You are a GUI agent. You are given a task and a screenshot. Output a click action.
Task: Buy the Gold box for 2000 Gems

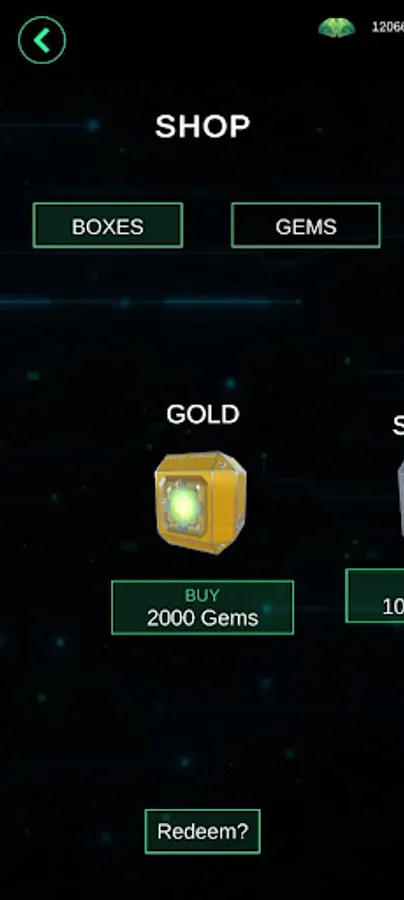click(203, 607)
